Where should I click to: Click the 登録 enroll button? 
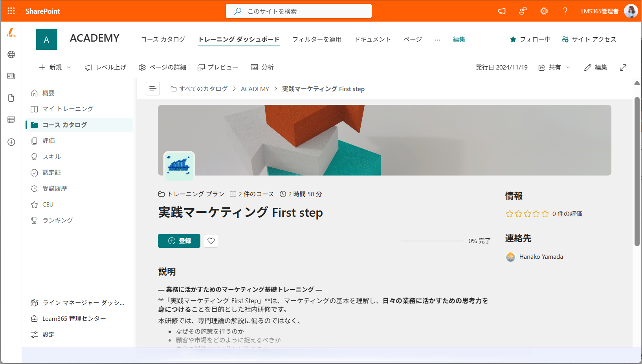pos(179,241)
